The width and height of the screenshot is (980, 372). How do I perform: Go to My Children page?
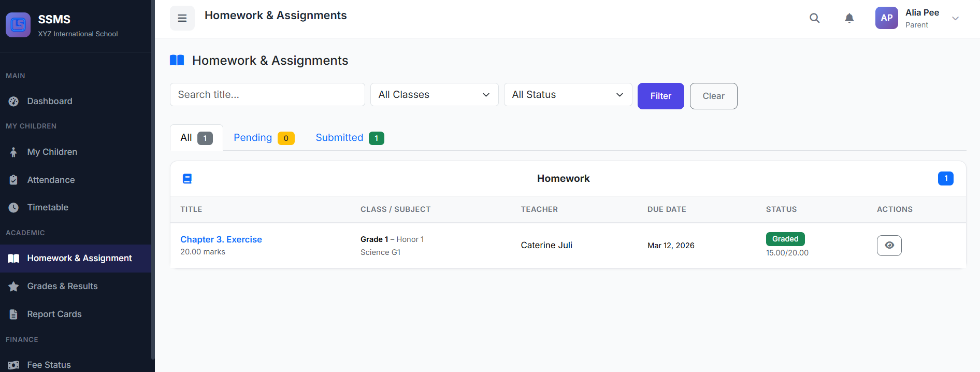click(52, 152)
